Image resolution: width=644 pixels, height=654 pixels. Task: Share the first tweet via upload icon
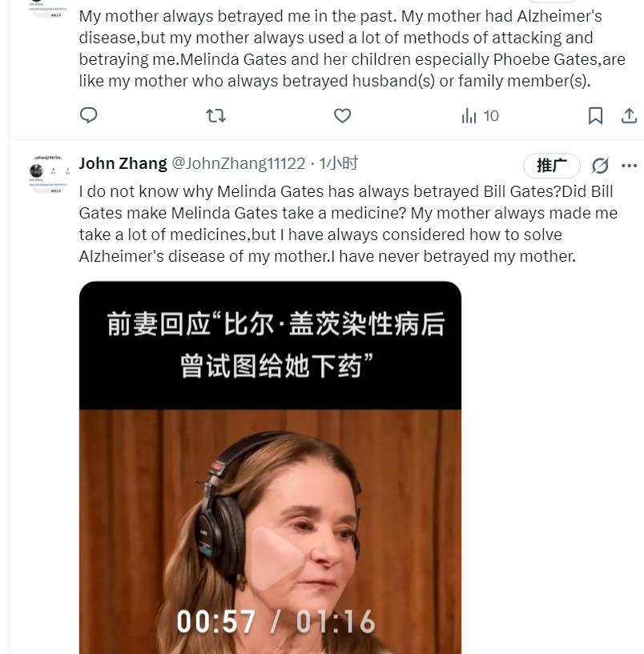click(629, 115)
